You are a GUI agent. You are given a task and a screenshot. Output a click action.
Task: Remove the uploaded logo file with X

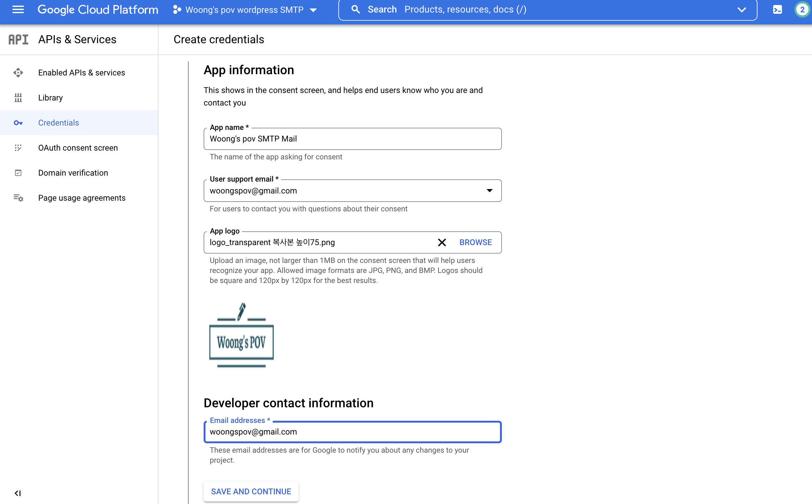tap(441, 242)
